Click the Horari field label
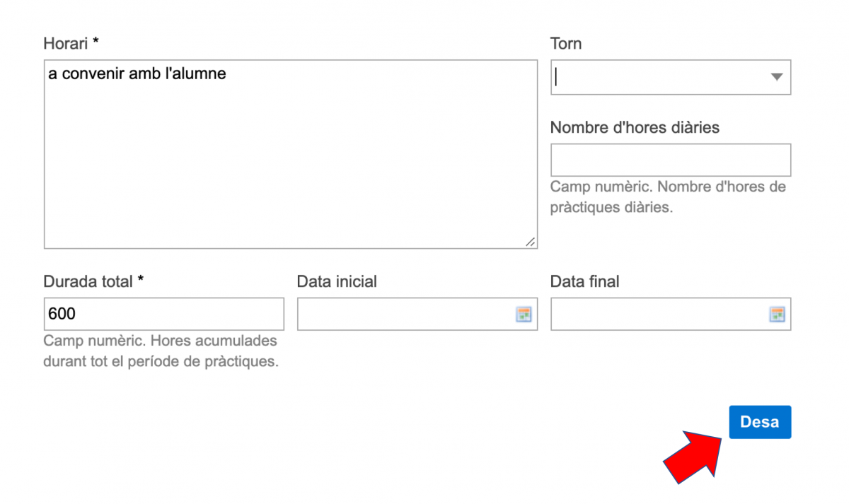This screenshot has width=849, height=504. [x=67, y=44]
